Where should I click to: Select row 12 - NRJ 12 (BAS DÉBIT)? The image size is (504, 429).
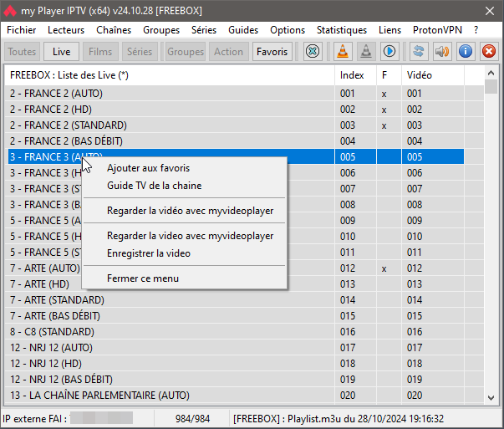pos(244,380)
